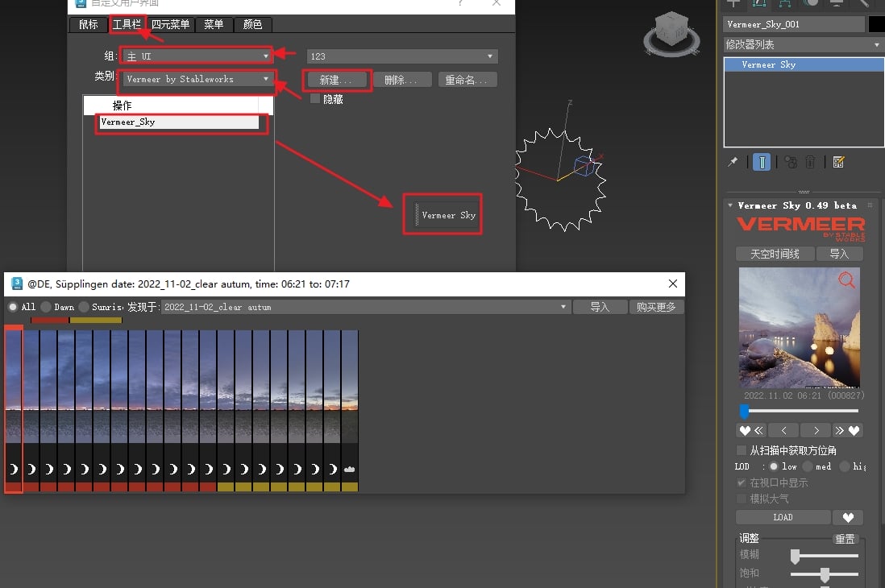The image size is (885, 588).
Task: Open 类别 Vermeer by Stableworks dropdown
Action: (197, 79)
